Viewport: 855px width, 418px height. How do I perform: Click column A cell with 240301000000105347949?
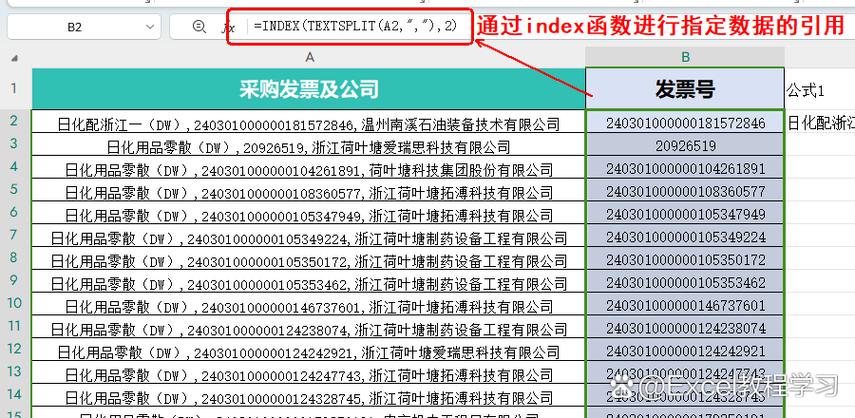[x=309, y=213]
